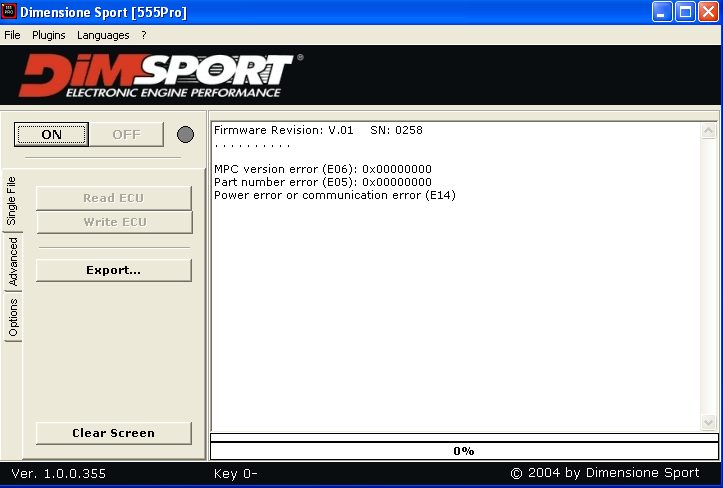Screen dimensions: 723x488
Task: Toggle the OFF power button
Action: point(126,135)
